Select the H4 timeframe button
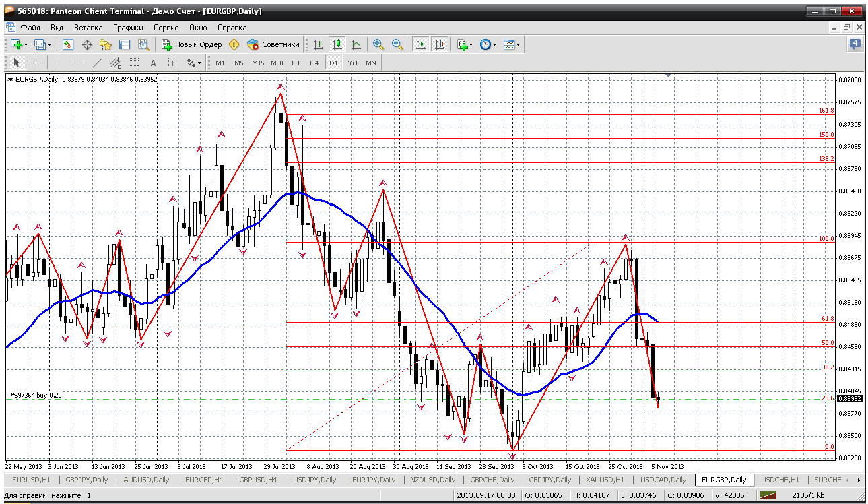 [x=314, y=63]
